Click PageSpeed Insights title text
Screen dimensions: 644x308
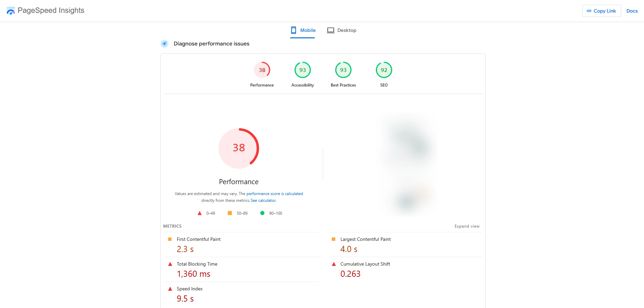pos(51,11)
